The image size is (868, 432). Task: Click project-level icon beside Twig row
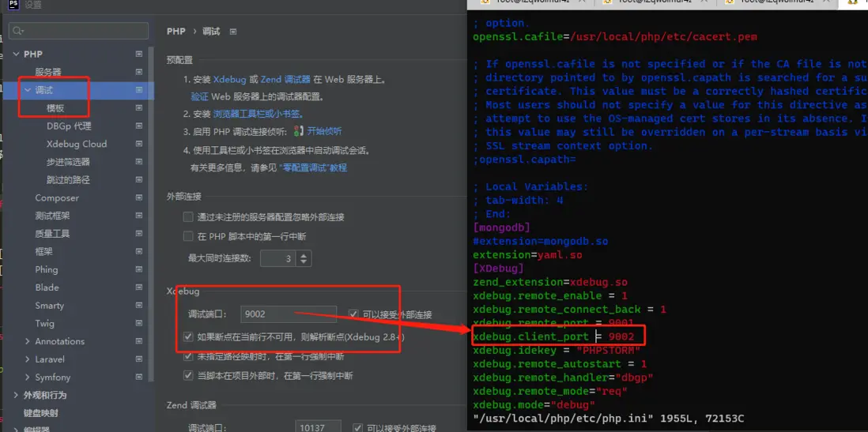[x=139, y=324]
